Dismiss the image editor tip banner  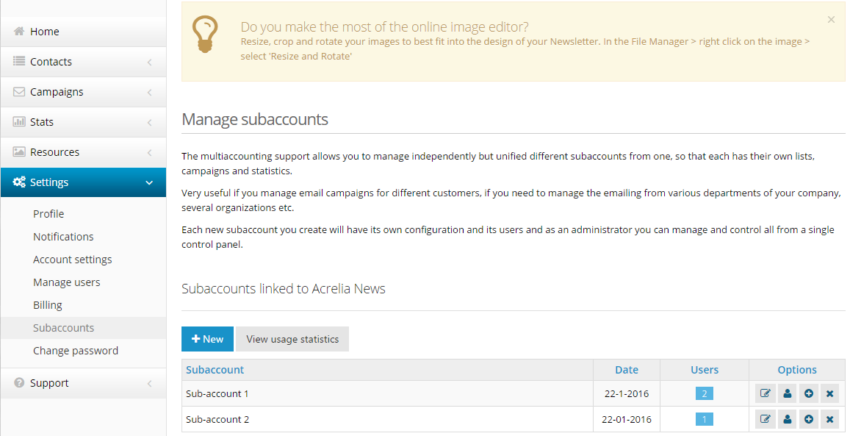pyautogui.click(x=831, y=20)
